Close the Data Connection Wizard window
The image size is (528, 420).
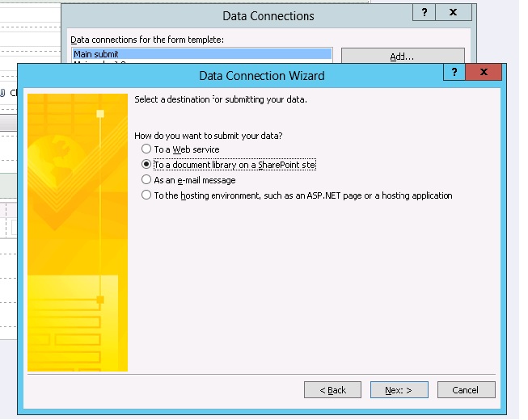click(484, 72)
